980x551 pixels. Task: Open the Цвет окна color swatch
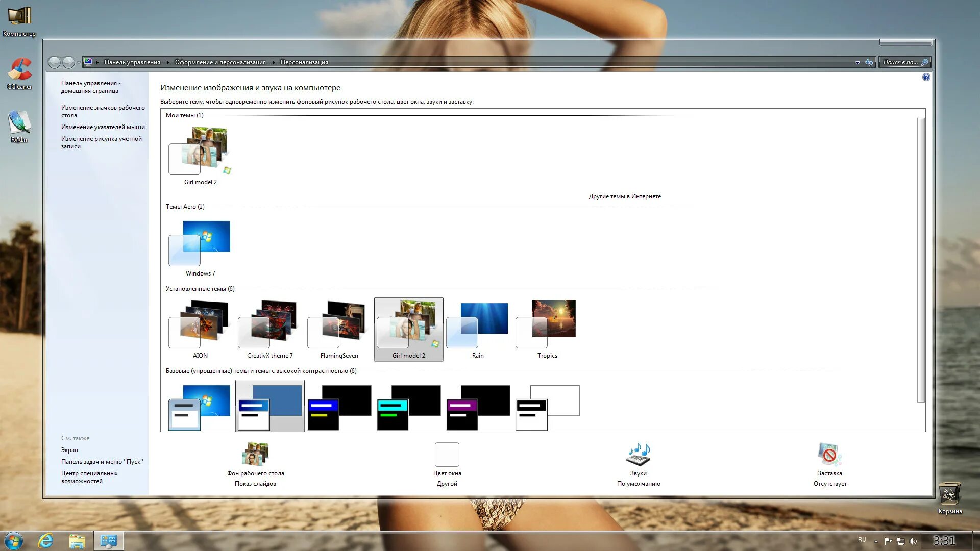tap(447, 454)
